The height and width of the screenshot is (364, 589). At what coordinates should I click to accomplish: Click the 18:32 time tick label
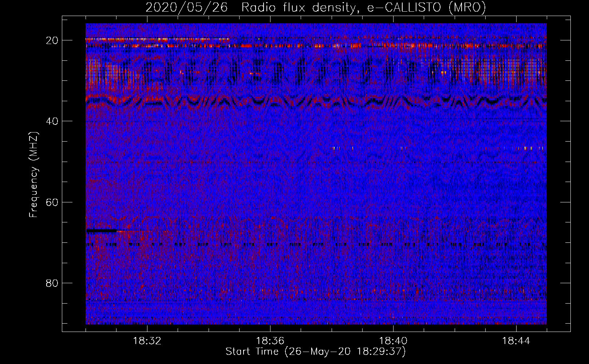pos(147,341)
